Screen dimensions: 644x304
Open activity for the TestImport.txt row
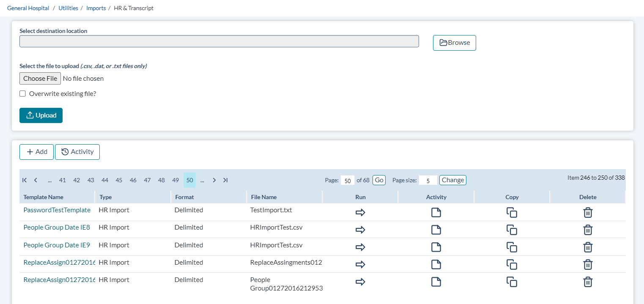(x=436, y=212)
